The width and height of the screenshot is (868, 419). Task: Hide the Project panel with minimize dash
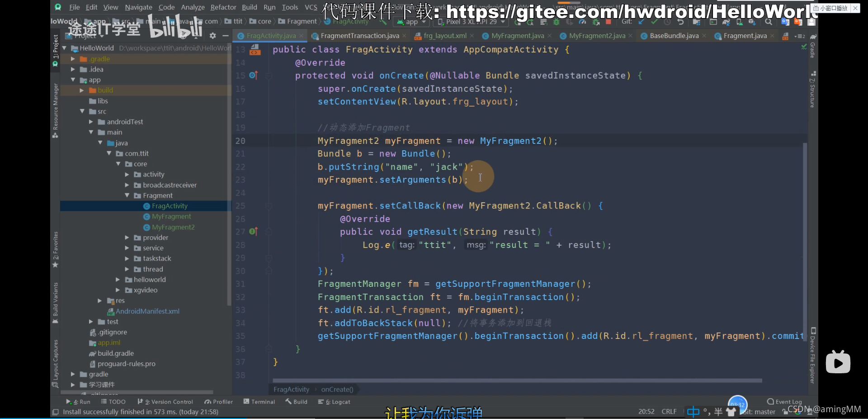tap(225, 36)
